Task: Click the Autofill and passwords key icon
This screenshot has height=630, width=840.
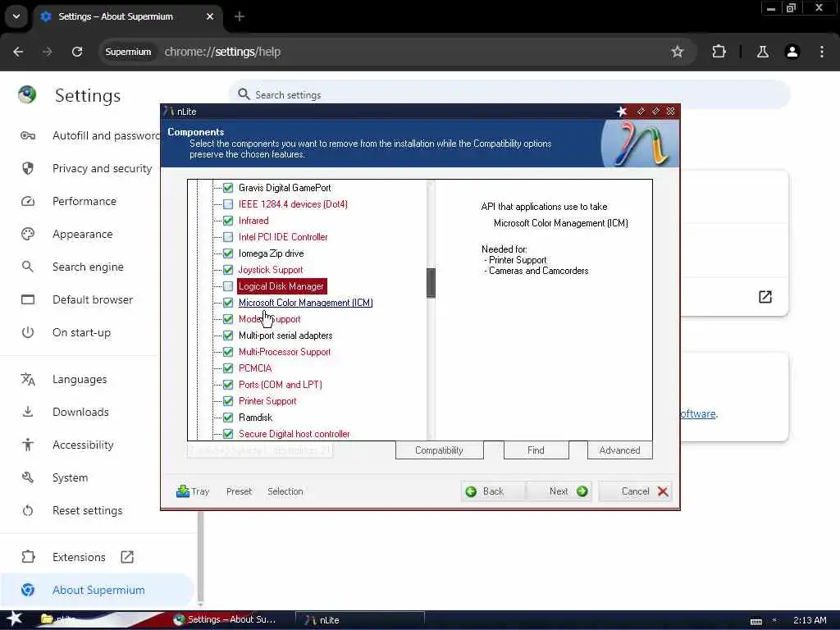Action: click(28, 135)
